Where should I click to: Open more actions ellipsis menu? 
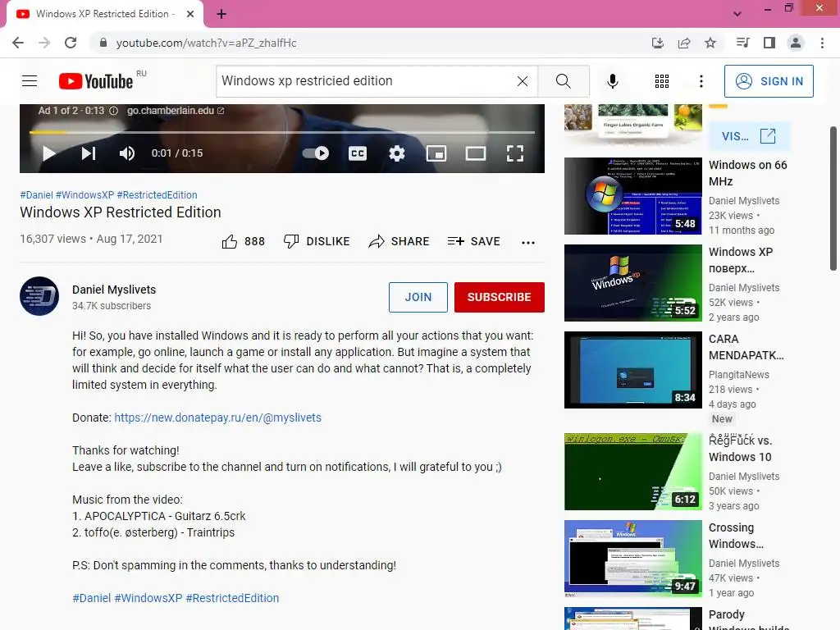click(528, 242)
